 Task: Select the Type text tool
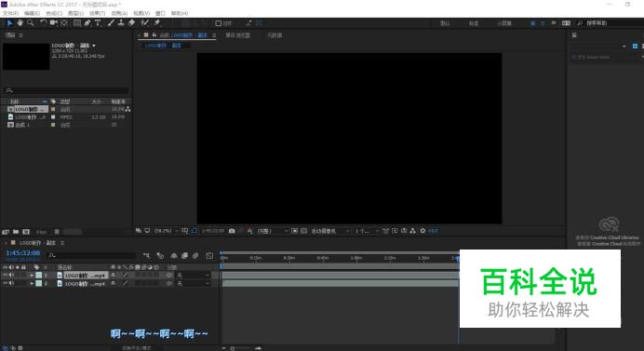(98, 23)
